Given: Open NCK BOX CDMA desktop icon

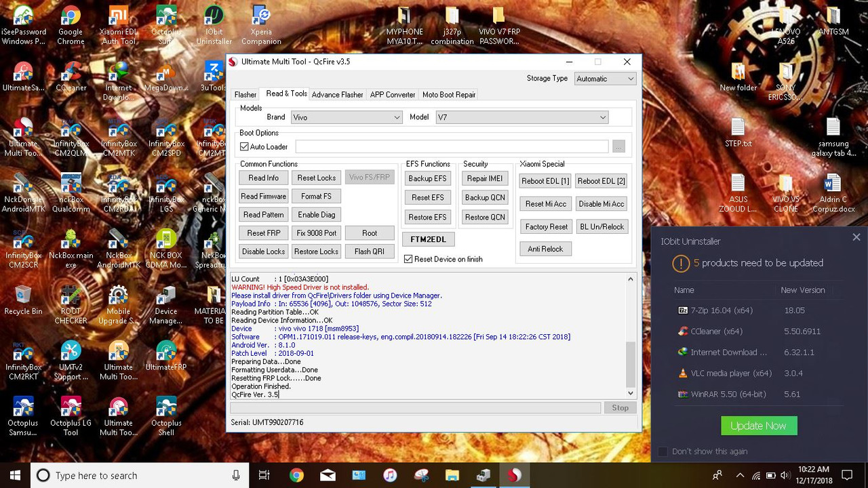Looking at the screenshot, I should pos(166,249).
